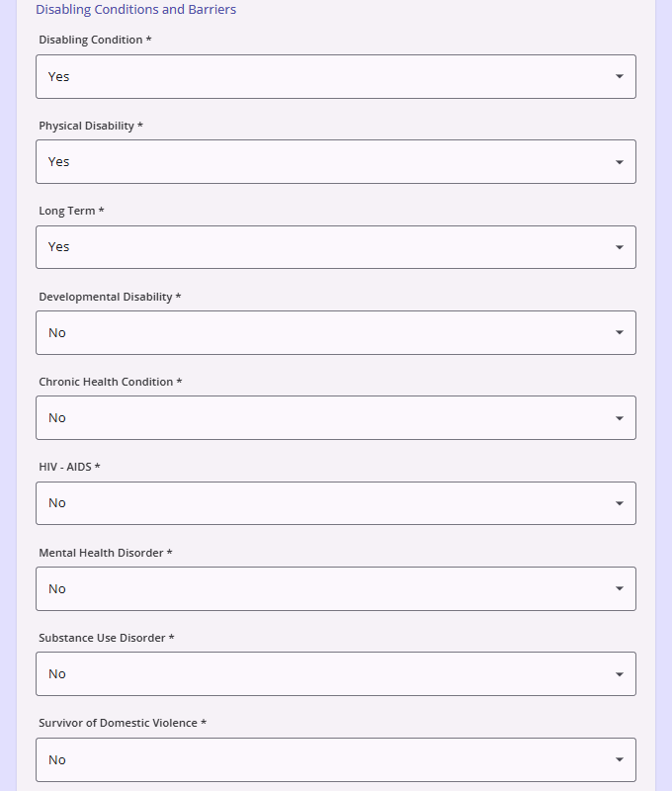672x791 pixels.
Task: Select the HIV - AIDS field showing No
Action: click(x=336, y=503)
